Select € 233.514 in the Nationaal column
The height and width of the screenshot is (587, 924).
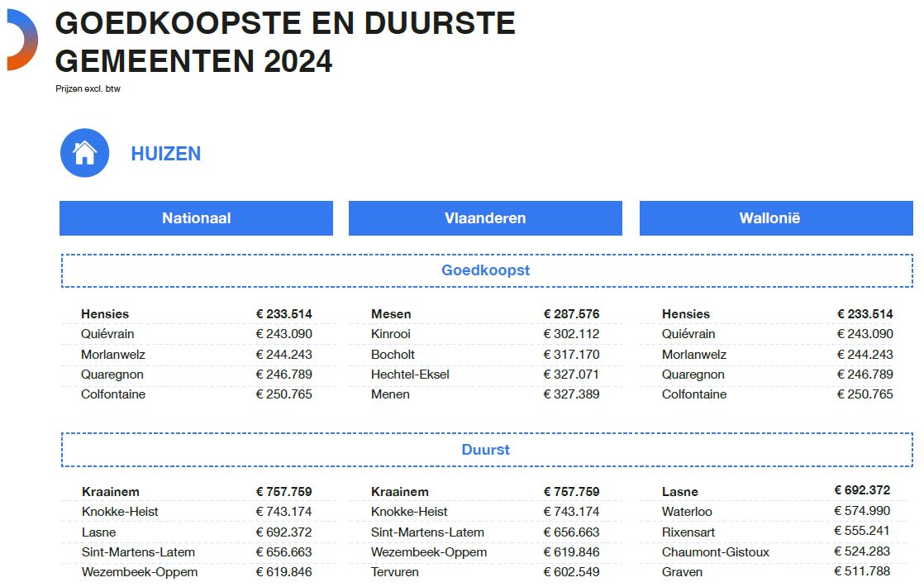point(284,314)
